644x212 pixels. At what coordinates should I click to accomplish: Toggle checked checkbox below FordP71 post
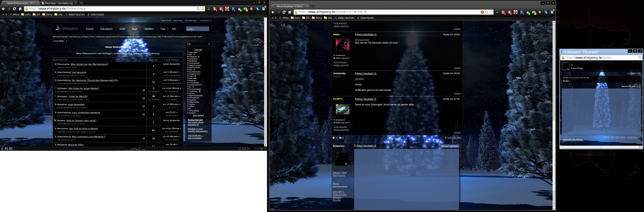click(340, 138)
